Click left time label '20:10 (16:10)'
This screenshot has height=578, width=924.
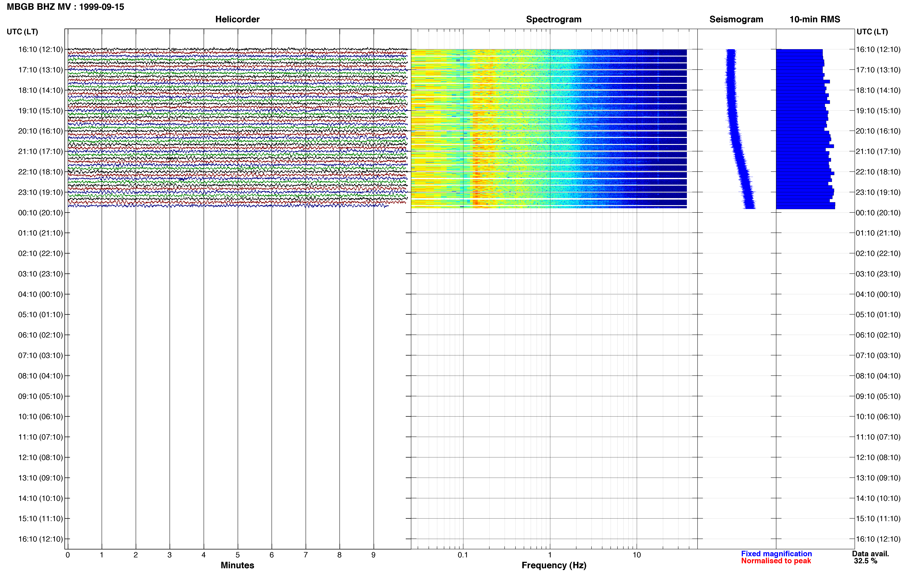[41, 131]
